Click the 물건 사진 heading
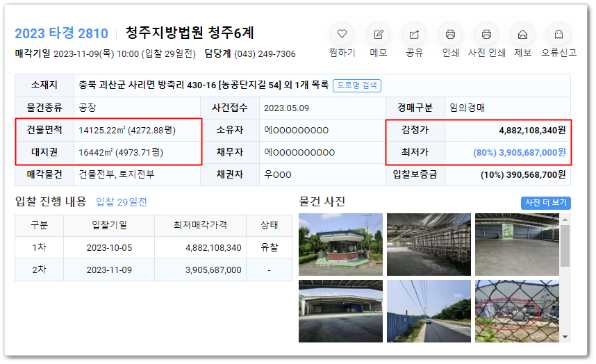 pyautogui.click(x=322, y=201)
